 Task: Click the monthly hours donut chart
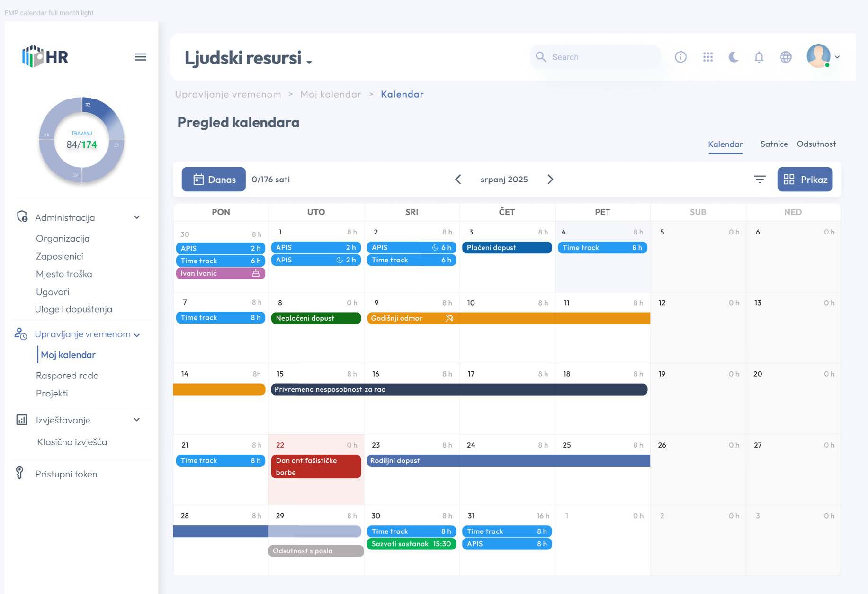pyautogui.click(x=81, y=140)
